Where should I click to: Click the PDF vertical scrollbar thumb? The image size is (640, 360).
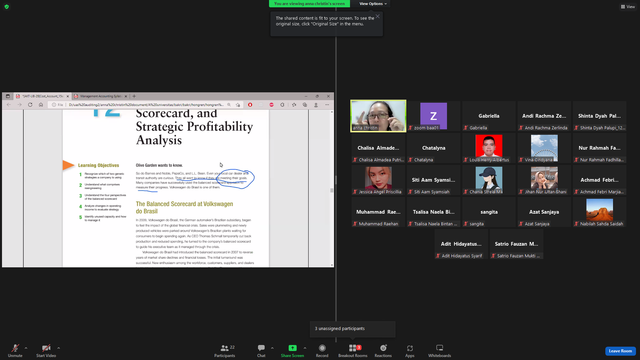331,190
